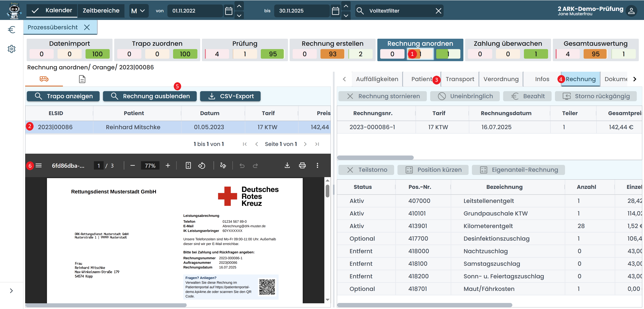Expand the left sidebar with chevron
Screen dimensions: 644x309
11,291
